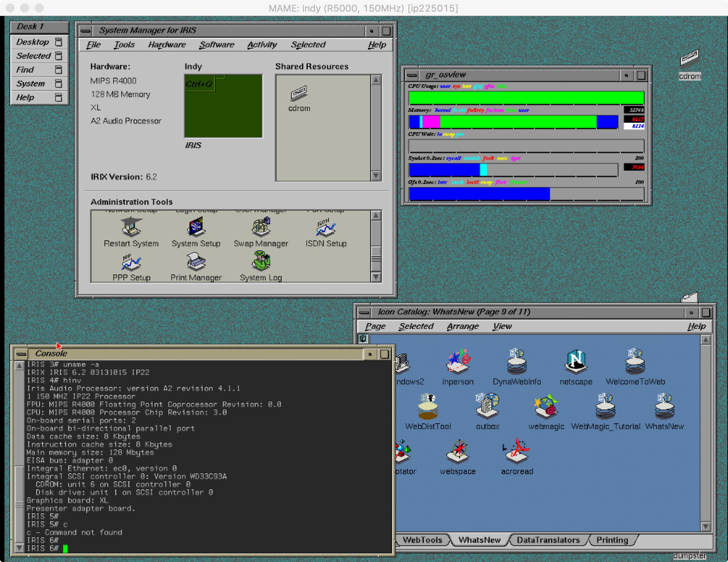This screenshot has height=562, width=728.
Task: Click the 'uname -a' command line in Console
Action: pos(63,364)
